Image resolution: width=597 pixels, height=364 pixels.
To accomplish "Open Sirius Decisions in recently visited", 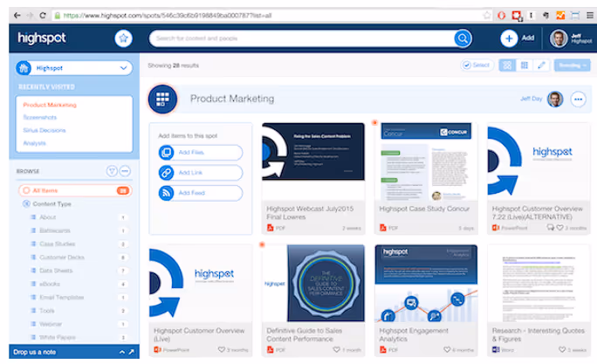I will [45, 130].
